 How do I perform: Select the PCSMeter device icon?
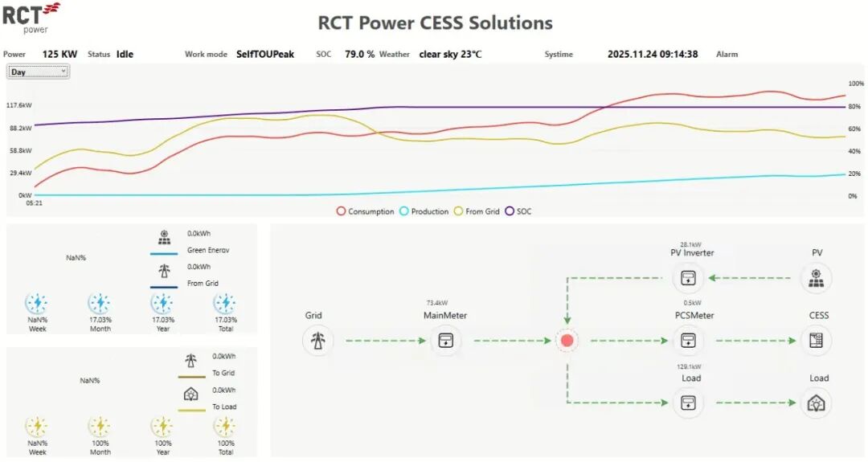pos(688,341)
